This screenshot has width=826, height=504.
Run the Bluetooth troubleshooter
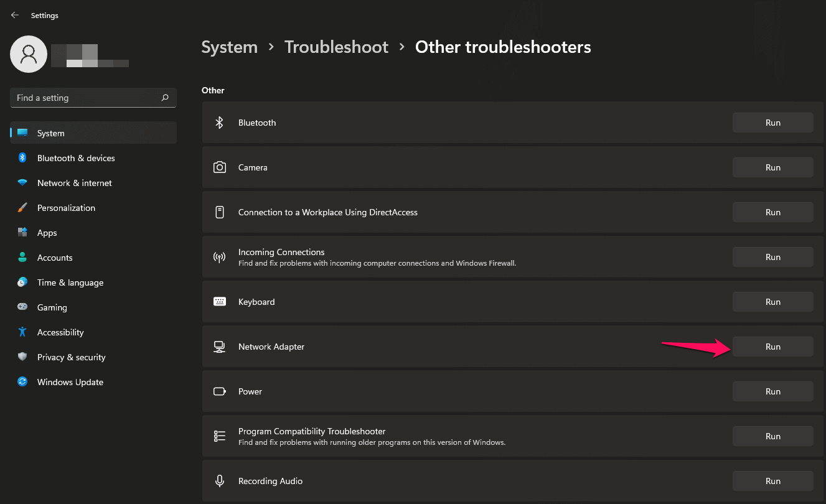pyautogui.click(x=772, y=123)
